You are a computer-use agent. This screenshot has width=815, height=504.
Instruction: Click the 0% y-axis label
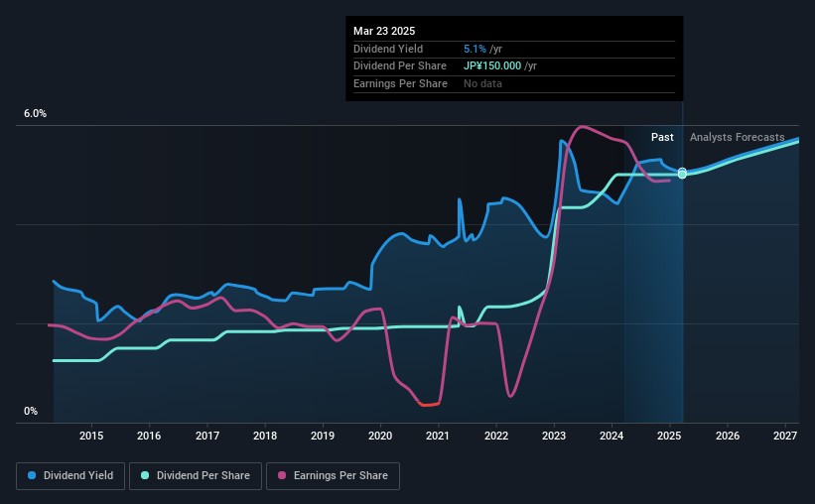coord(31,411)
